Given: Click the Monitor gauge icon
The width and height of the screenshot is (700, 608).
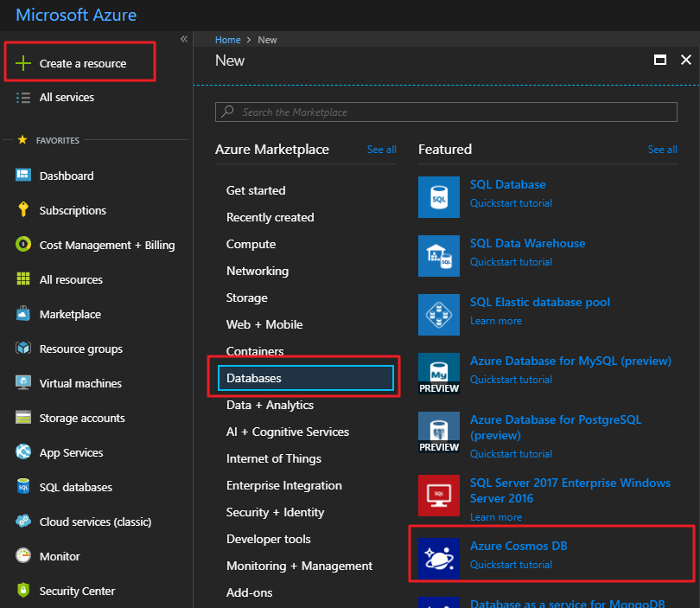Looking at the screenshot, I should [x=23, y=555].
